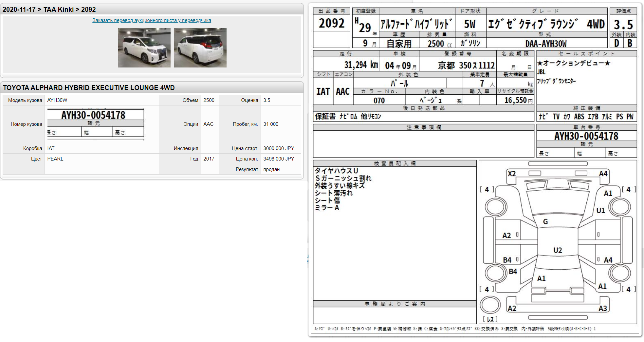Select options value AAC in table
Image resolution: width=644 pixels, height=342 pixels.
[x=208, y=124]
